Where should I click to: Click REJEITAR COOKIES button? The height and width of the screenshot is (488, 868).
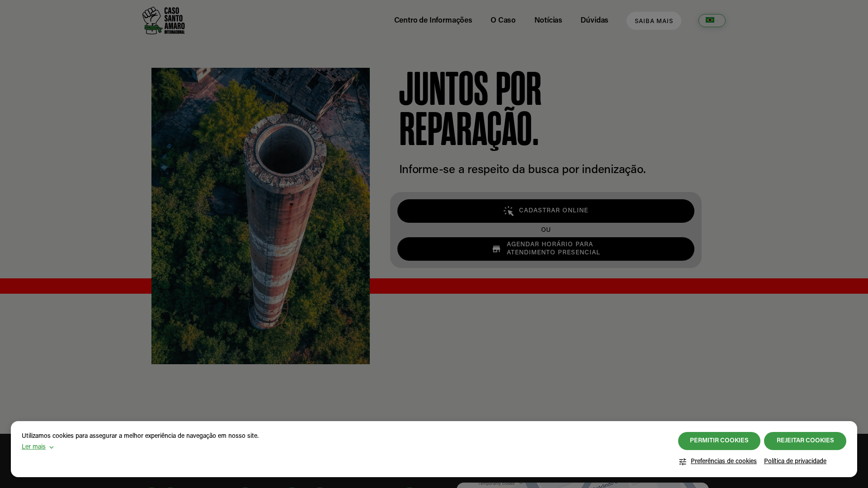tap(805, 441)
